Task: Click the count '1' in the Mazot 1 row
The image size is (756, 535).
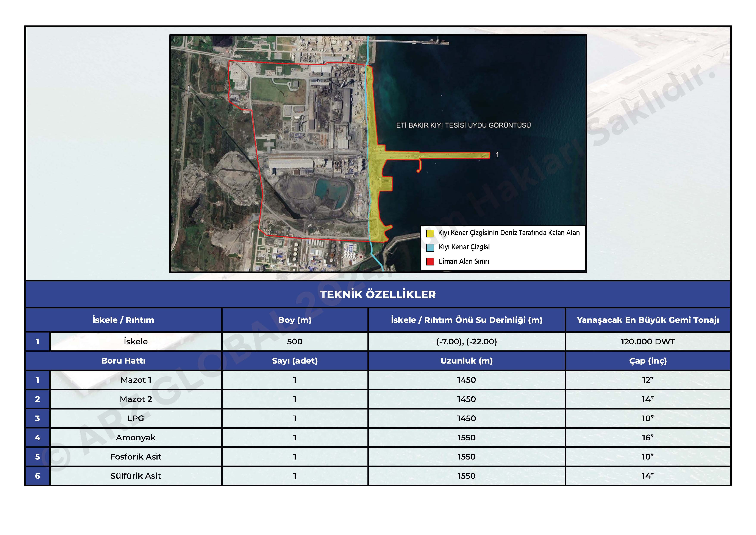Action: tap(295, 380)
